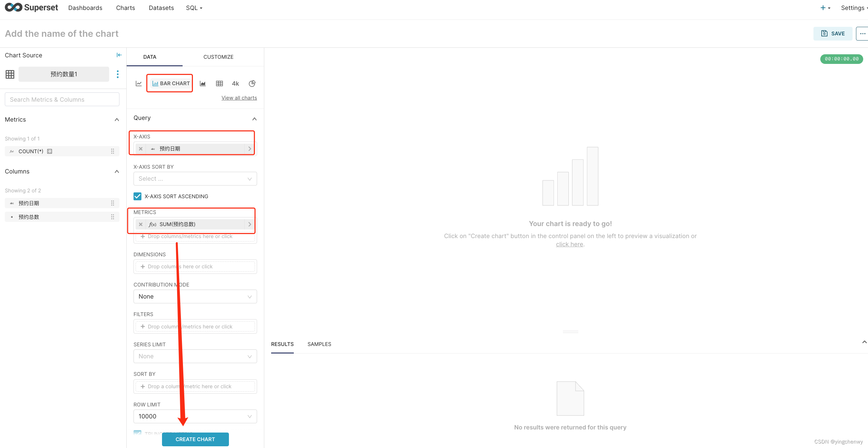Remove the SUM(预约总数) metric with X

(141, 224)
